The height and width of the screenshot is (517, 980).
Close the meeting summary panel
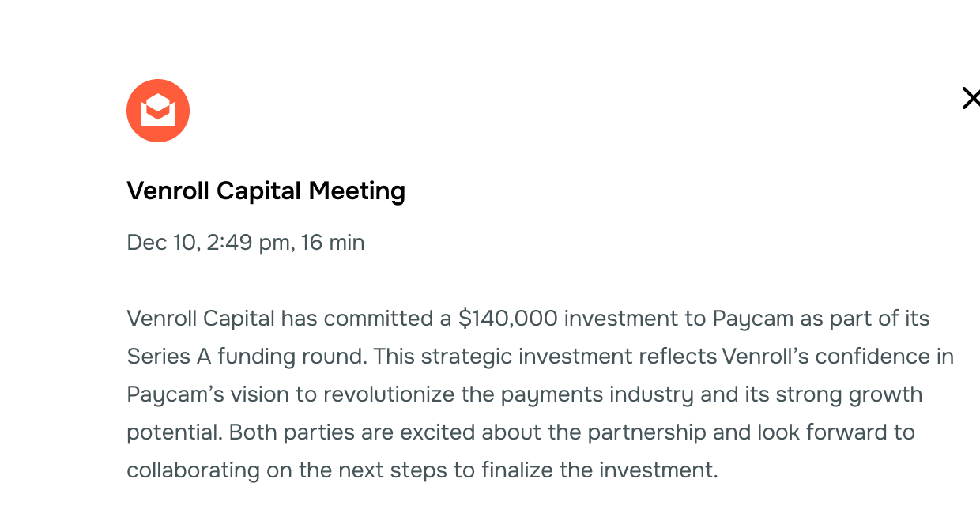tap(971, 98)
